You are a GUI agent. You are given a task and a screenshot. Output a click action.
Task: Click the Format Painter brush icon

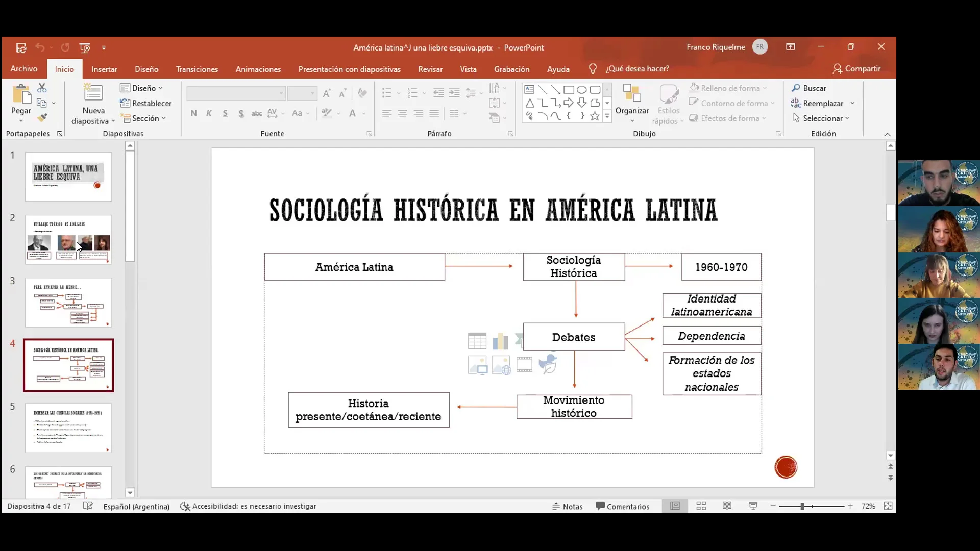click(x=42, y=118)
